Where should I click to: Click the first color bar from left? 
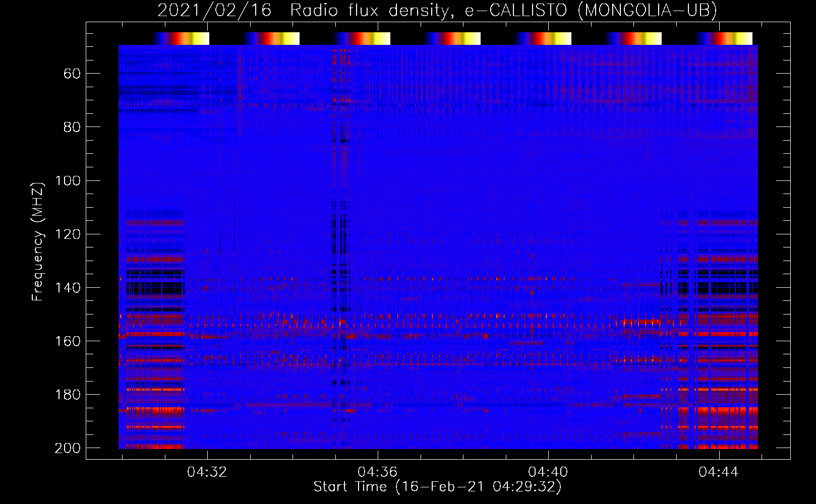181,38
